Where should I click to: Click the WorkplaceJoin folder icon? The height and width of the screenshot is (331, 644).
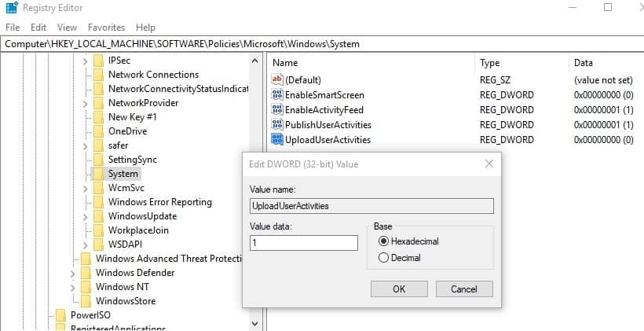(98, 230)
